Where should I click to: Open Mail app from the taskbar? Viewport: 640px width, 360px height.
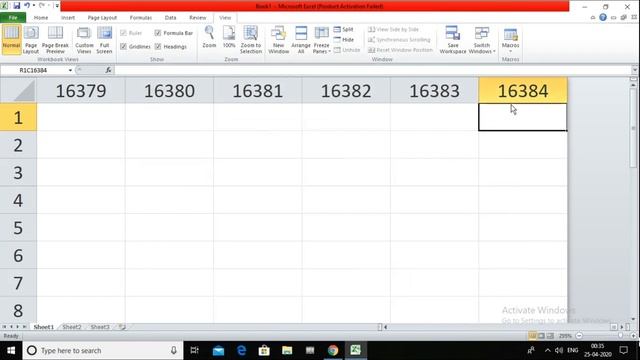pos(218,350)
